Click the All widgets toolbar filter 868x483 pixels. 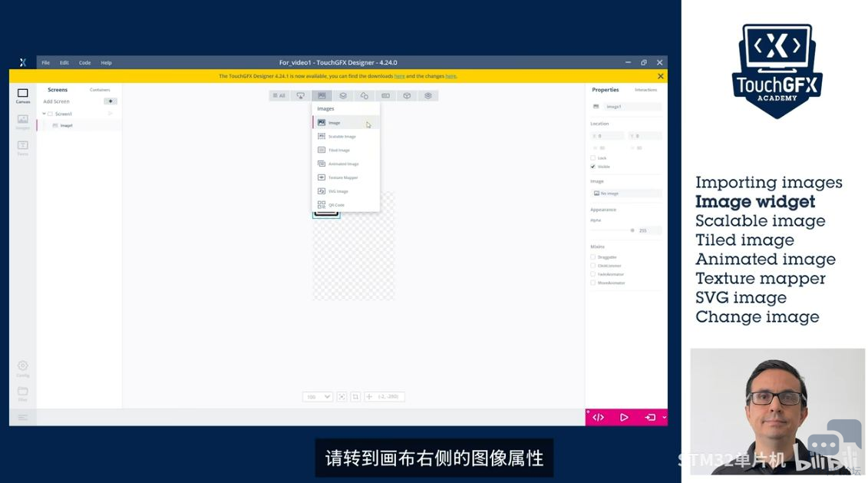tap(279, 96)
